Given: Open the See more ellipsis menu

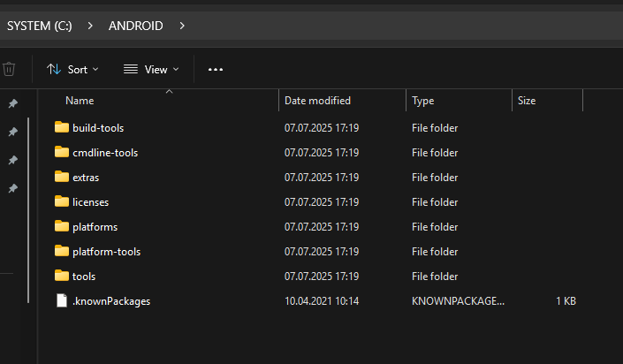Looking at the screenshot, I should (x=216, y=69).
